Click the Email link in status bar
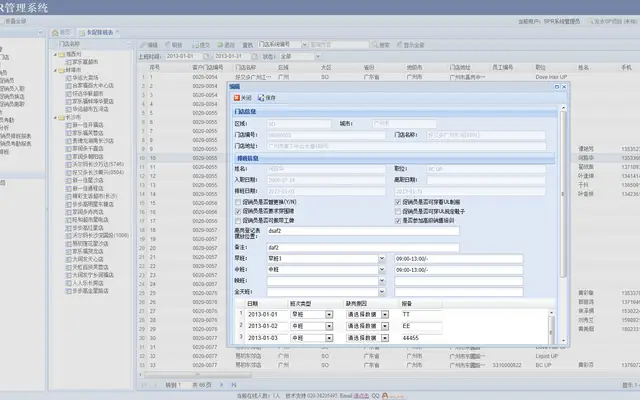The width and height of the screenshot is (640, 400). click(x=361, y=396)
